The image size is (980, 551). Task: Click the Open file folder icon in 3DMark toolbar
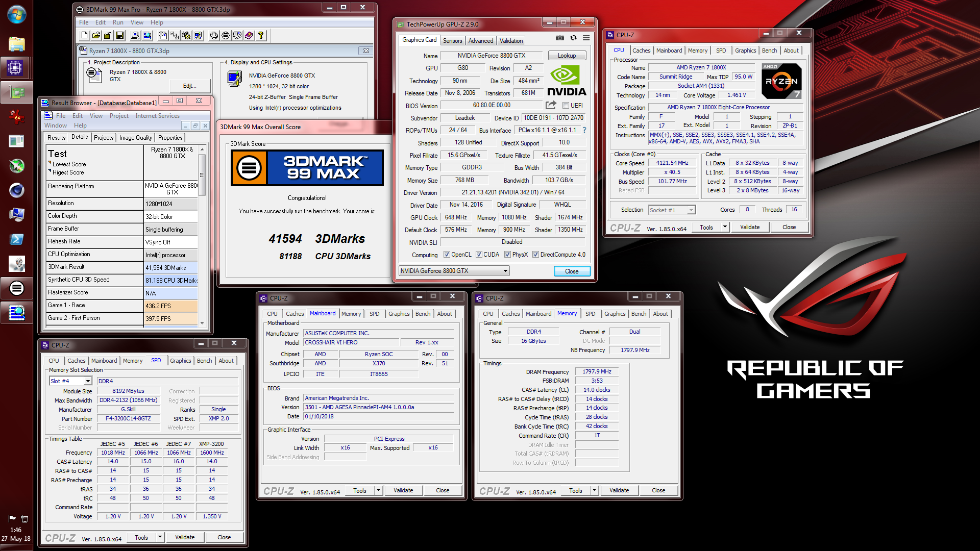(96, 35)
